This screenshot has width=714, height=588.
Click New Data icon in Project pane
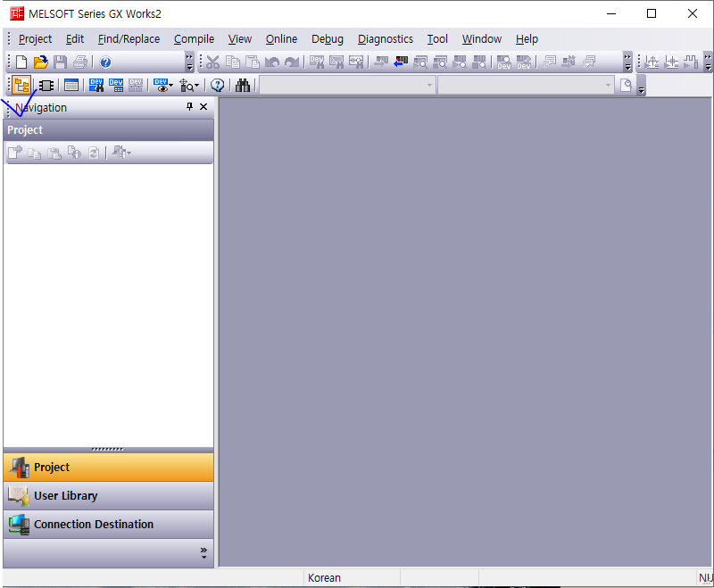[x=15, y=153]
